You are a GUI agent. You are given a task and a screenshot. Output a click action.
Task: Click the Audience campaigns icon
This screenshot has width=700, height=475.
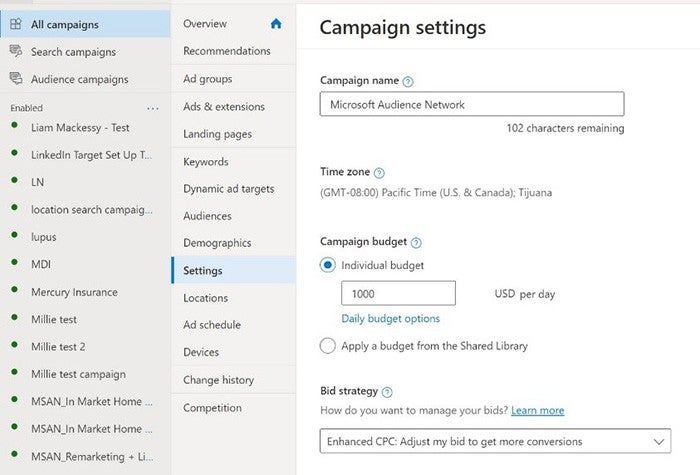click(x=16, y=78)
